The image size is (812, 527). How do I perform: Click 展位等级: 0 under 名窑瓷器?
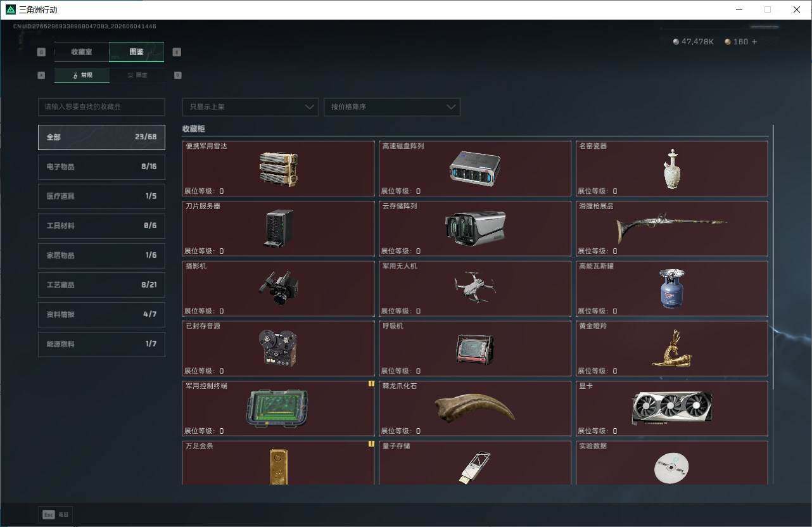597,191
